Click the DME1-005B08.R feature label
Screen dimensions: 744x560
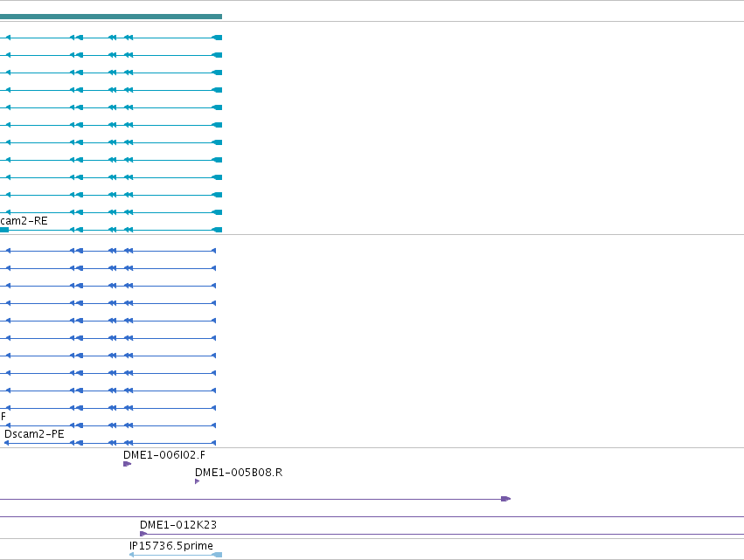pyautogui.click(x=239, y=473)
